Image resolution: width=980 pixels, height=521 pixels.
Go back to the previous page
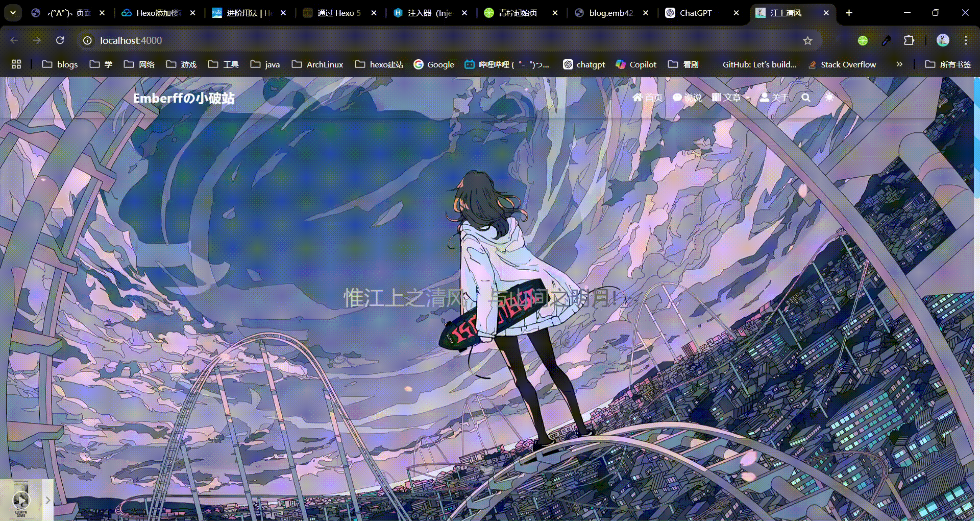(x=14, y=40)
